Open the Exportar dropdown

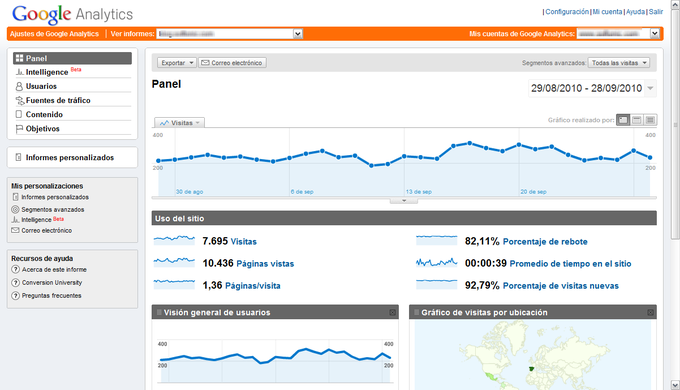click(x=177, y=63)
